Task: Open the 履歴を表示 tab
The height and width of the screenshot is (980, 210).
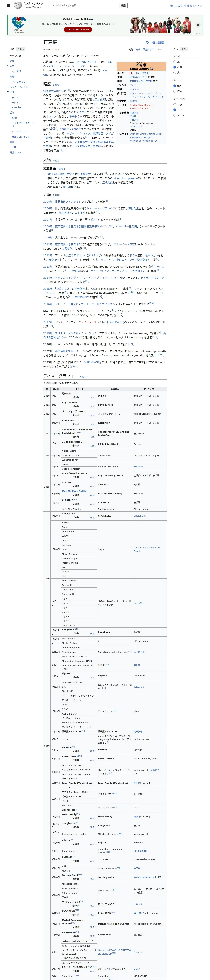Action: (149, 49)
